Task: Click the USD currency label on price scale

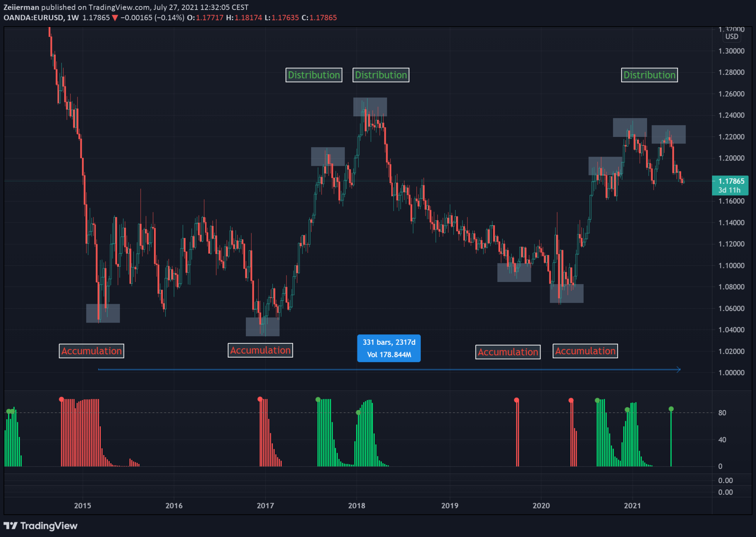Action: 732,37
